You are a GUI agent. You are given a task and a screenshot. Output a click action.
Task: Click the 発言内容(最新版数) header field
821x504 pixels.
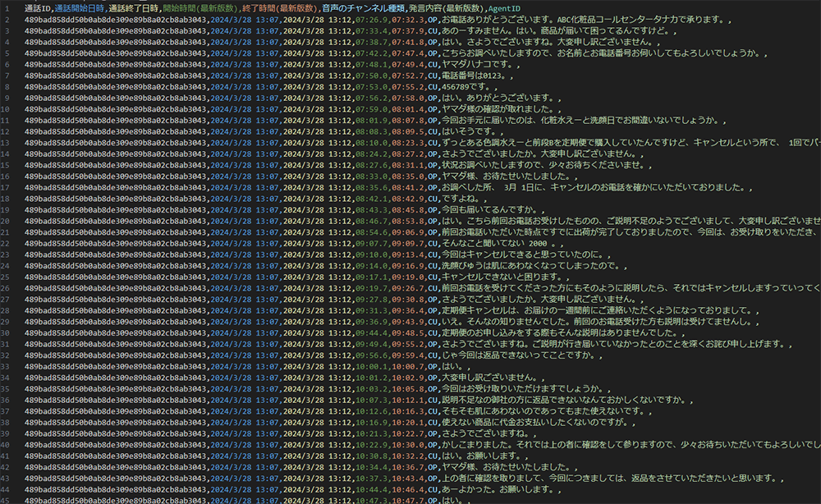coord(446,8)
